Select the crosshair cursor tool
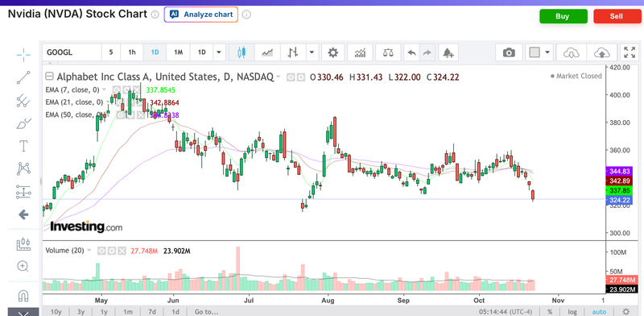Screen dimensions: 644x316 click(x=23, y=54)
